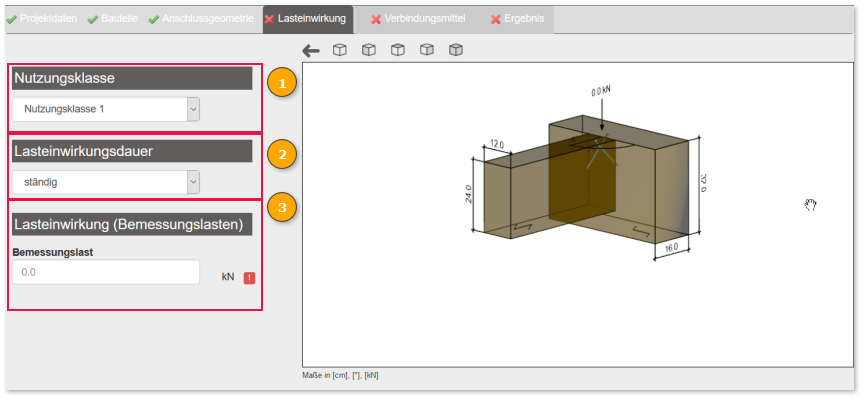
Task: Open the Lasteinwirkungsdauer 'ständig' dropdown
Action: (106, 182)
